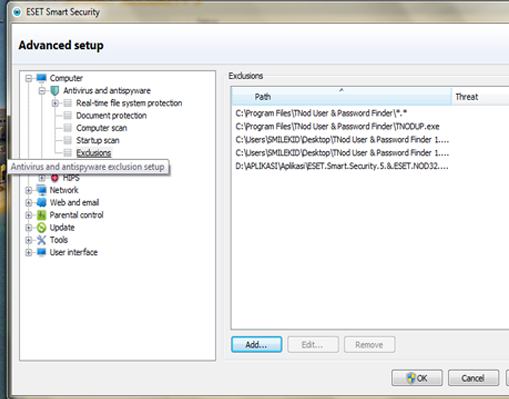Image resolution: width=509 pixels, height=399 pixels.
Task: Open User interface settings
Action: pyautogui.click(x=74, y=252)
